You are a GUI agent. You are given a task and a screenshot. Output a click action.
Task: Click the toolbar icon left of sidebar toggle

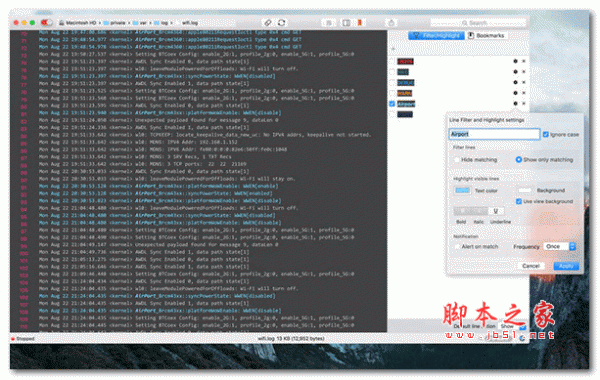tap(329, 23)
